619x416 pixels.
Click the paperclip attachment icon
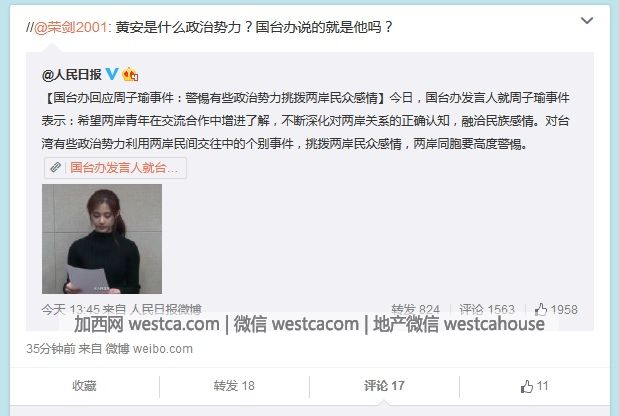click(55, 167)
